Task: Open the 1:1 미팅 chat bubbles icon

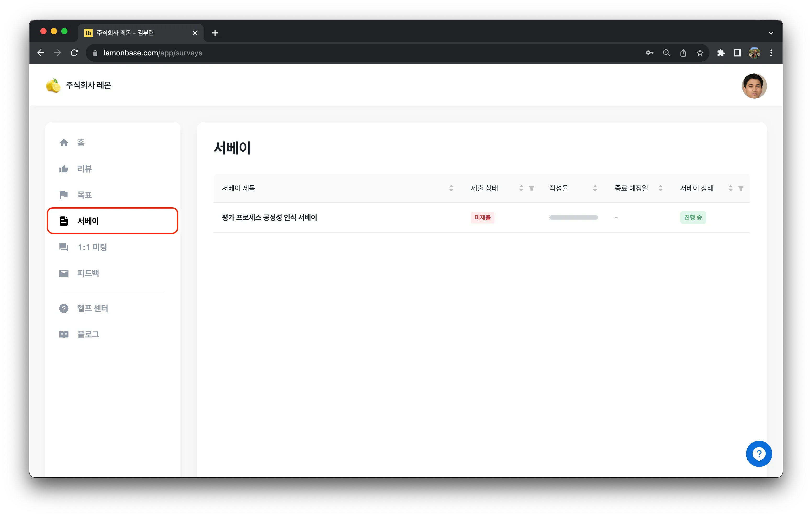Action: (x=64, y=247)
